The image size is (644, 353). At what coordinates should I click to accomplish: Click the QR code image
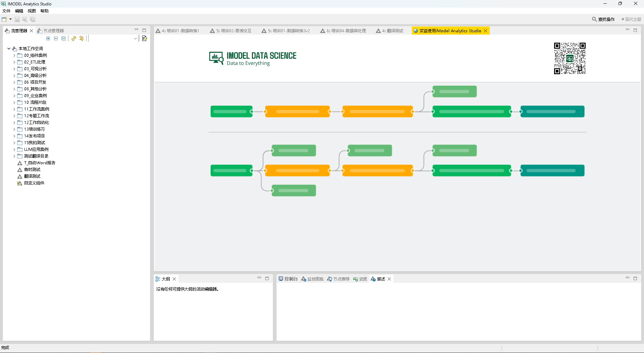coord(570,58)
